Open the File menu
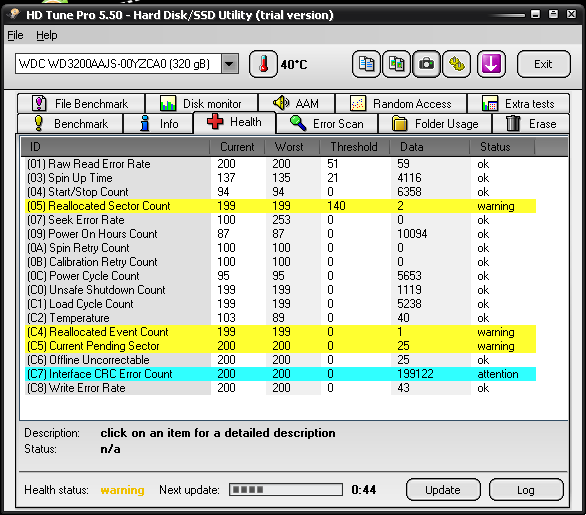 [x=15, y=35]
